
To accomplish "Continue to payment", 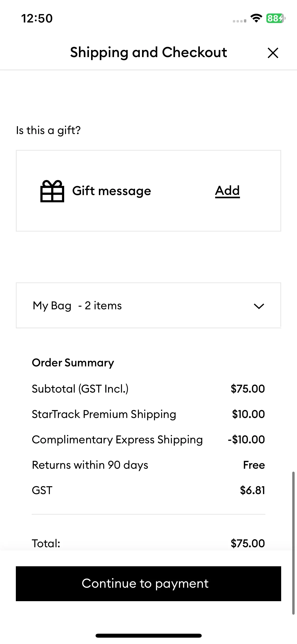I will [148, 583].
